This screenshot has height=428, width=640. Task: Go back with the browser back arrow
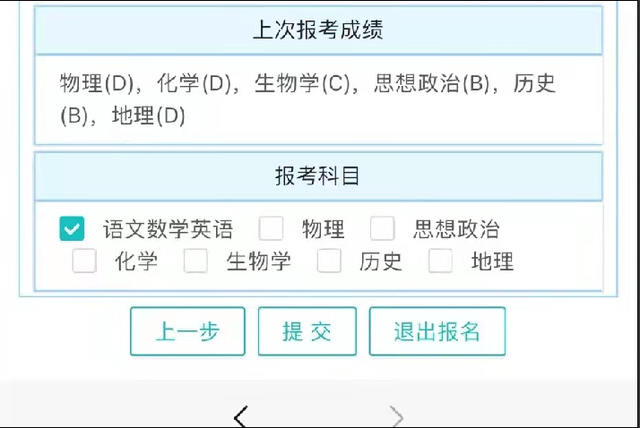(x=240, y=415)
